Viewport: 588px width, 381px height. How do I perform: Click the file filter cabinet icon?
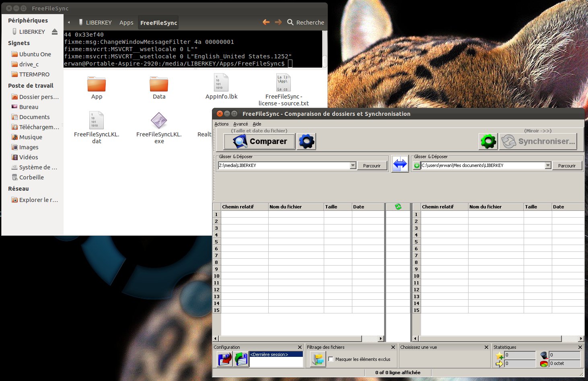tap(318, 359)
